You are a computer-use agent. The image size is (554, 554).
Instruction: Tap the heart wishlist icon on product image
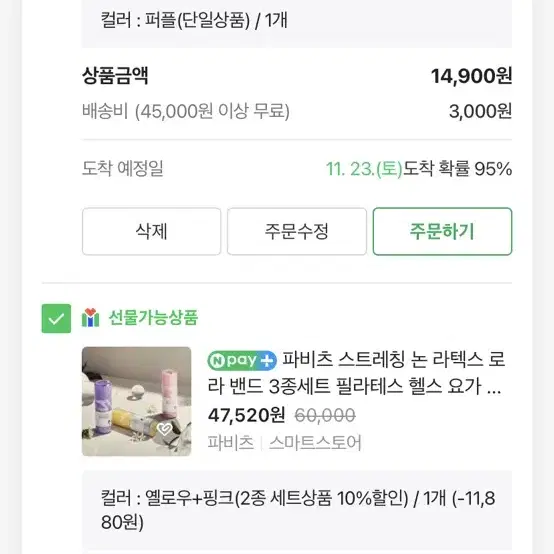pos(164,429)
